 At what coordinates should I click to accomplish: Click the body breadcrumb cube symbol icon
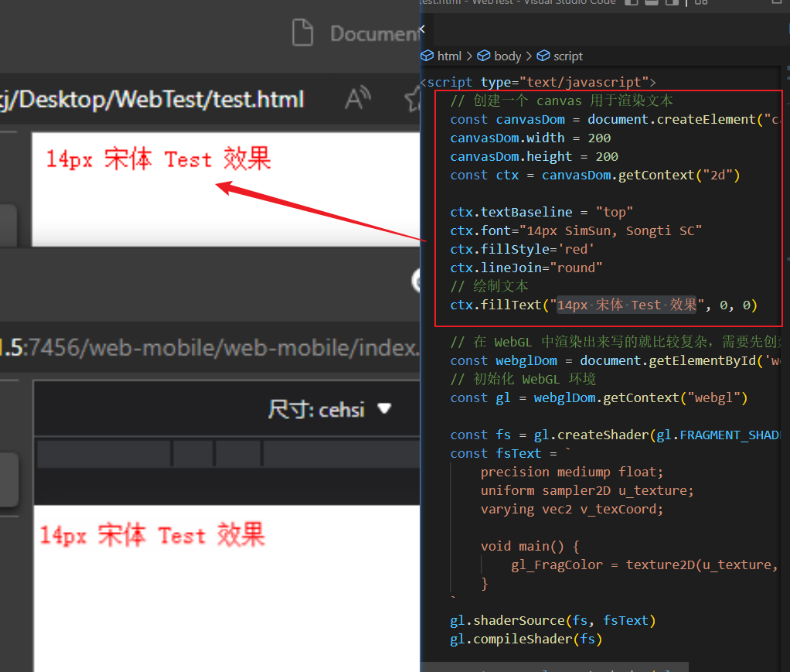click(484, 56)
